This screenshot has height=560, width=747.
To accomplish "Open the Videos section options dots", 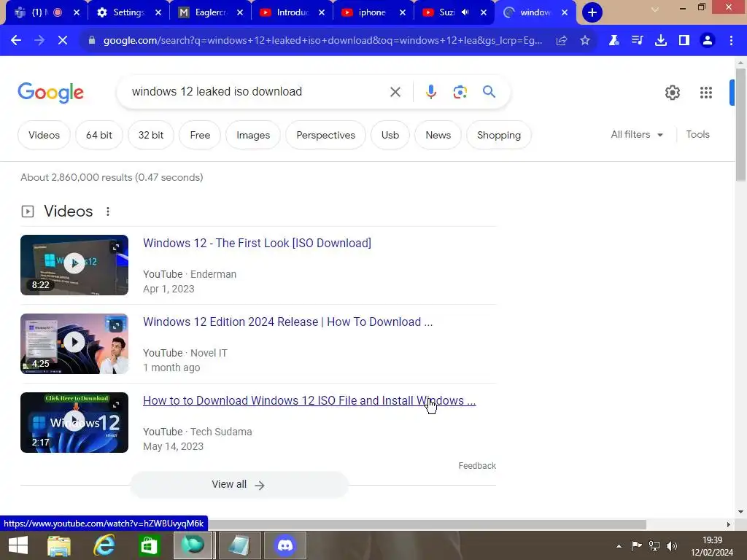I will (108, 211).
